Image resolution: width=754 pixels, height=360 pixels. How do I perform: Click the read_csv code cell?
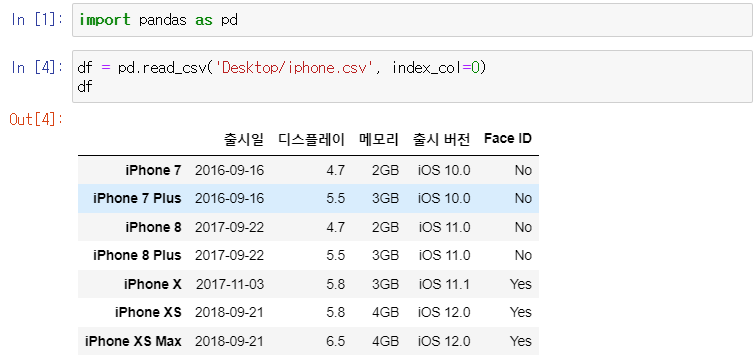(412, 76)
